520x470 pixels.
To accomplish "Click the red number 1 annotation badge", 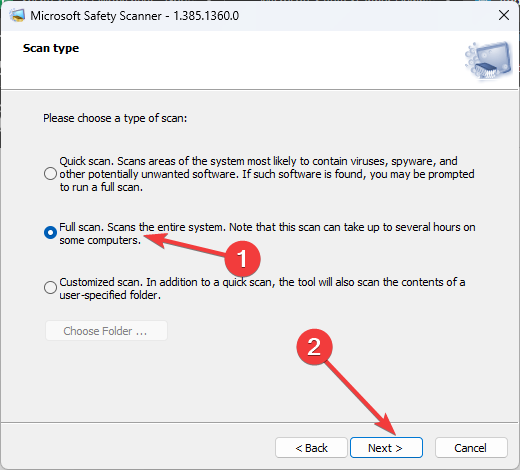I will [x=242, y=259].
